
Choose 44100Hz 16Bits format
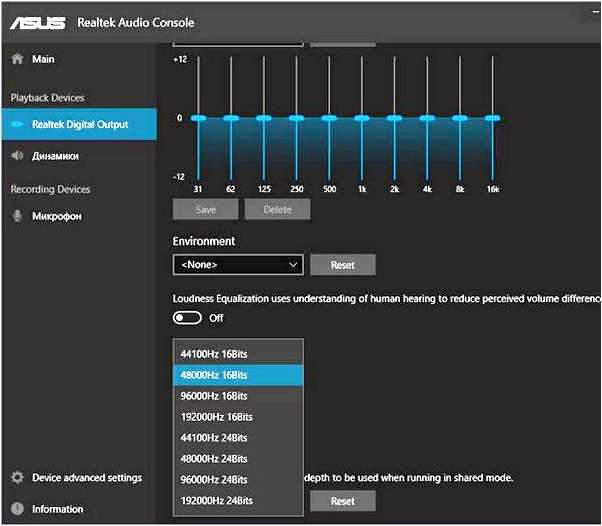pyautogui.click(x=238, y=354)
